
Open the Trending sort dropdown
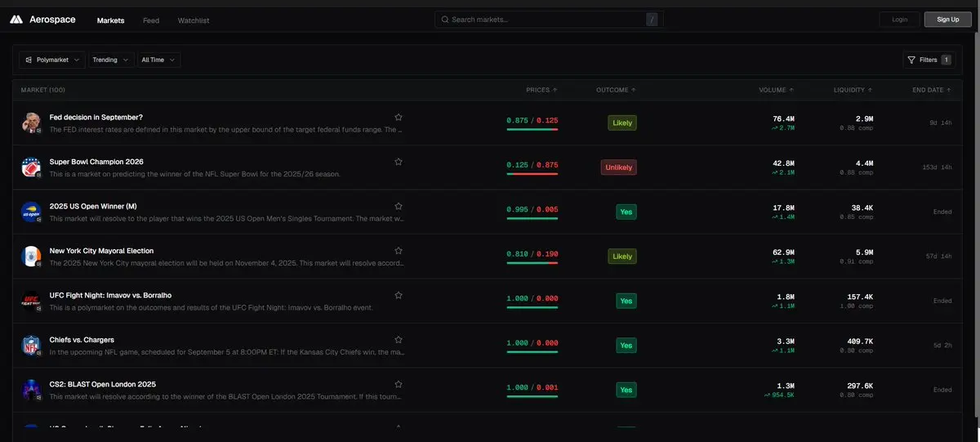point(111,60)
